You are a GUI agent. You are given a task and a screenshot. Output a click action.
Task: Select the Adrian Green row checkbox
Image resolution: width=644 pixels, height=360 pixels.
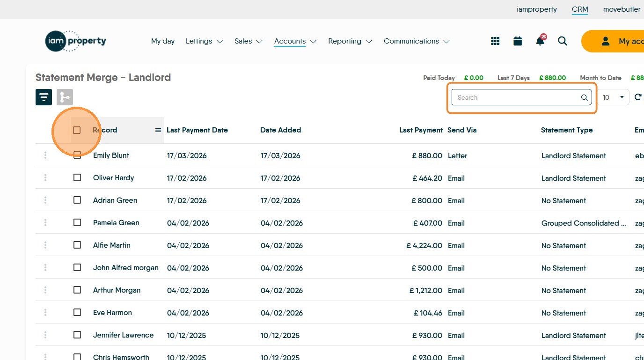click(x=77, y=200)
